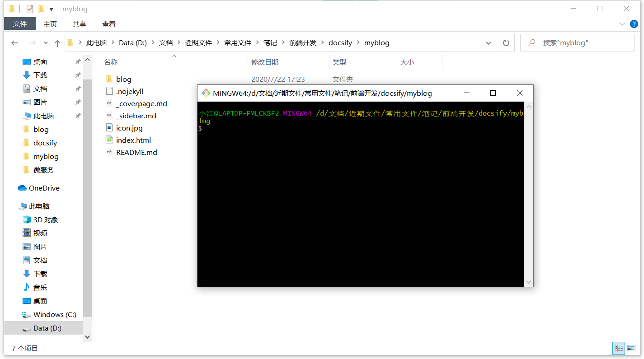The width and height of the screenshot is (644, 359).
Task: Open the OneDrive cloud item
Action: [x=44, y=188]
